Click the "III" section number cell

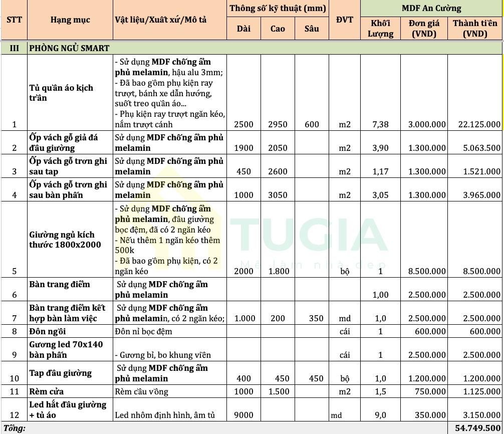14,48
